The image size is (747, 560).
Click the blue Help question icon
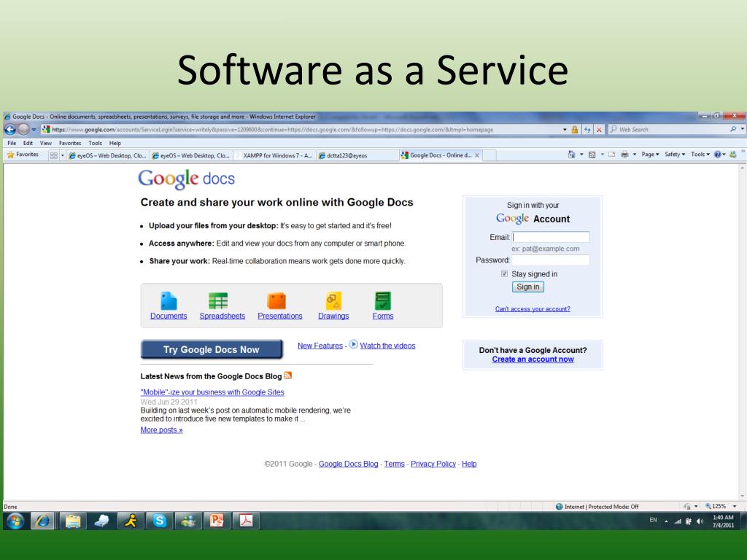pyautogui.click(x=718, y=155)
